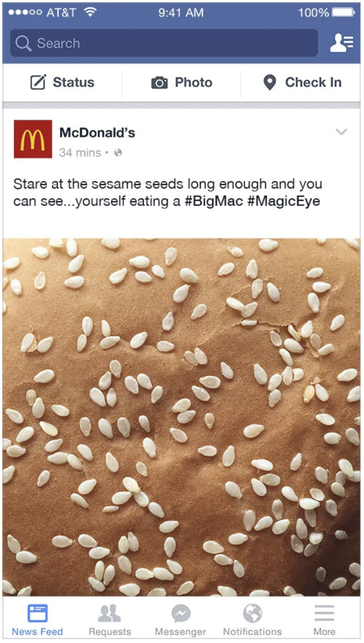Viewport: 364px width, 643px height.
Task: Click the #MagicEye hashtag link
Action: click(x=284, y=201)
